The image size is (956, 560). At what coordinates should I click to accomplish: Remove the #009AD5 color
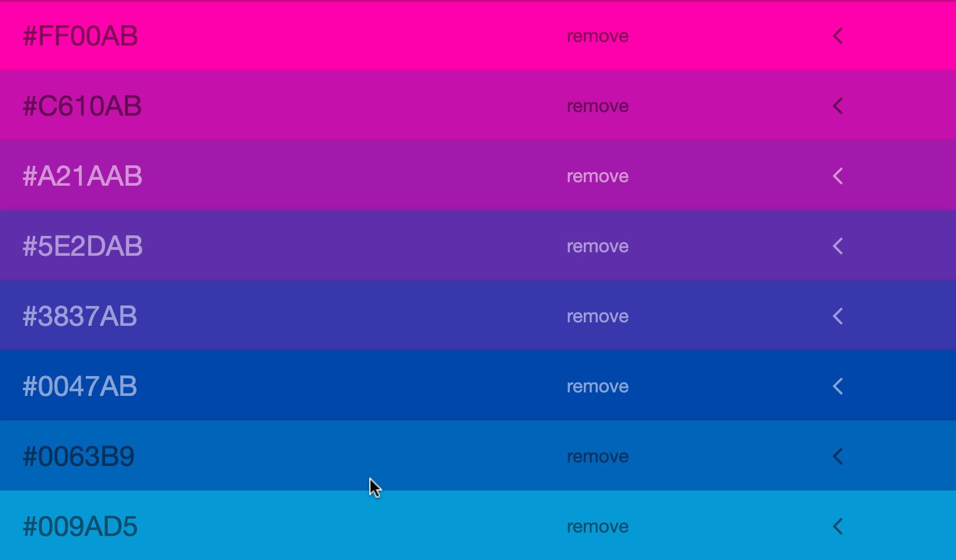point(597,527)
